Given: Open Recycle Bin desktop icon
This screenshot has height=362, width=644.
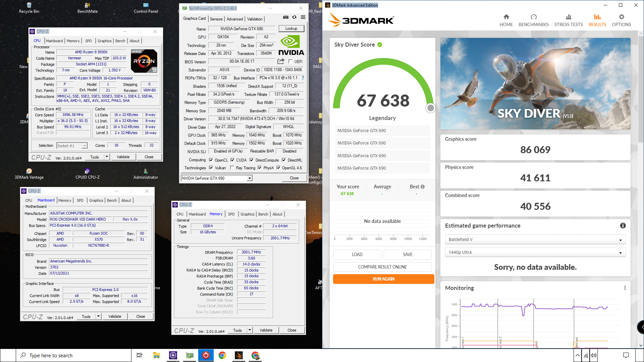Looking at the screenshot, I should (29, 8).
